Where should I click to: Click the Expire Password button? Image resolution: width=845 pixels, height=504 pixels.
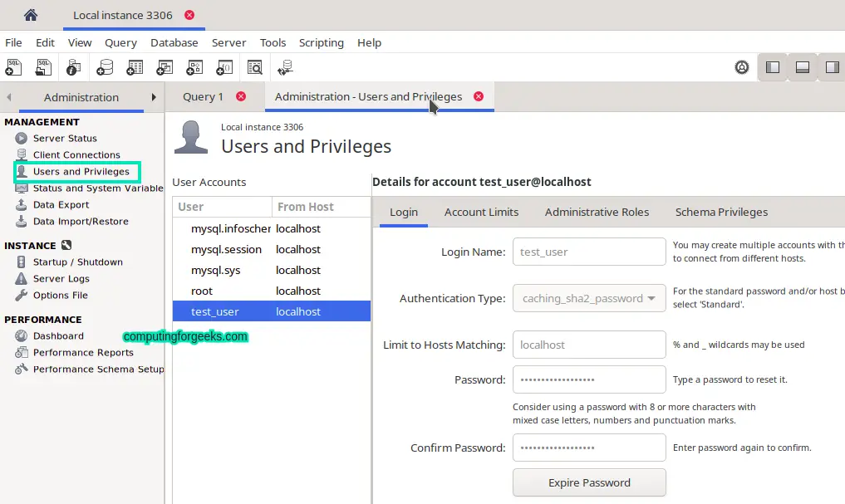coord(589,482)
